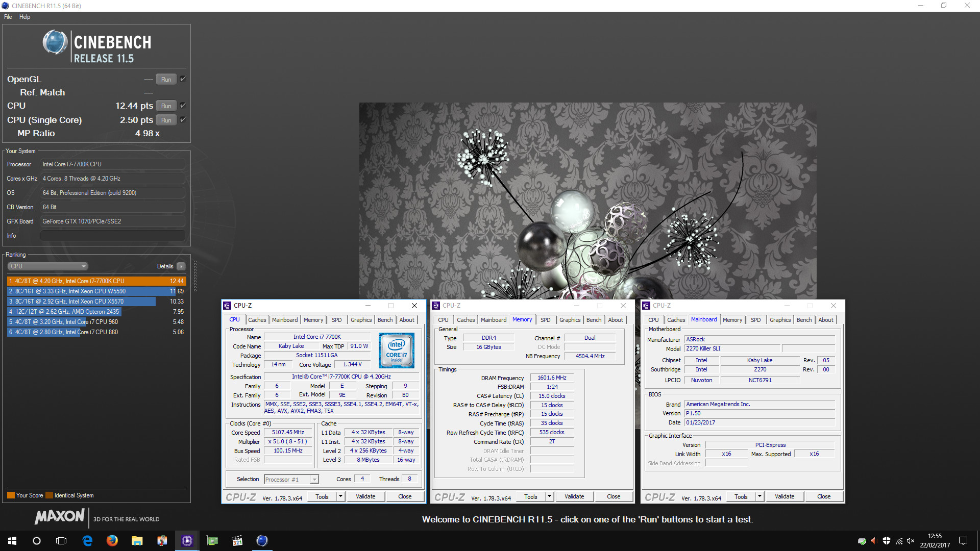Open About tab in Memory CPU-Z window
The image size is (980, 551).
[616, 320]
